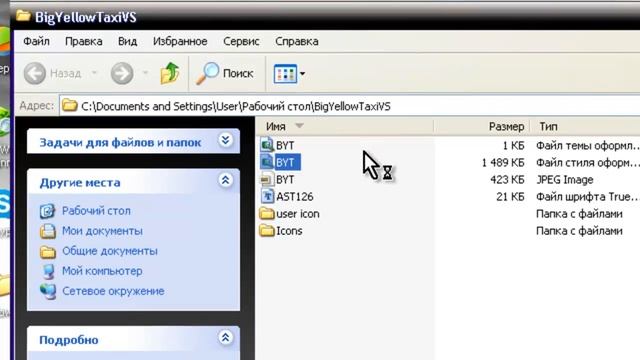Open the Мои документы link
This screenshot has height=360, width=640.
tap(102, 231)
